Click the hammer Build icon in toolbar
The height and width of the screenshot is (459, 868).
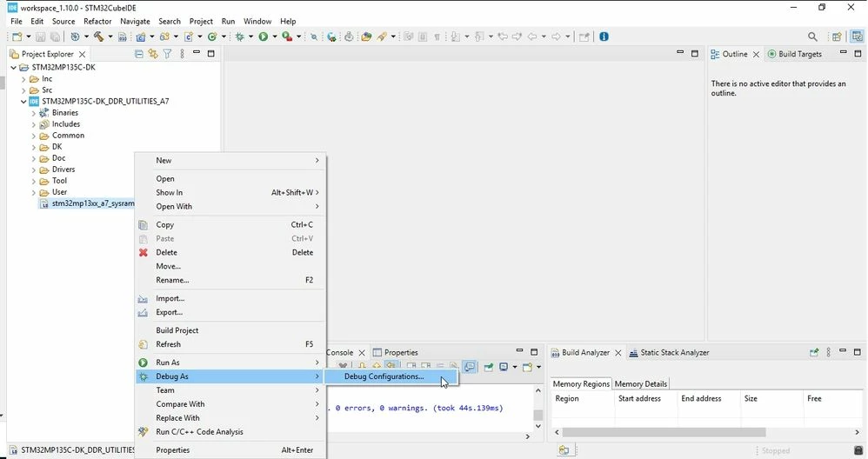click(x=98, y=37)
